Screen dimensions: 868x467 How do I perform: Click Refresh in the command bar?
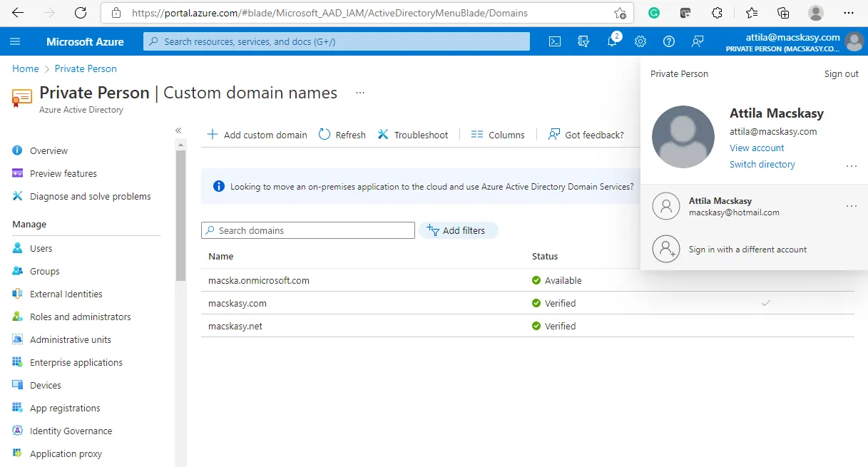click(342, 135)
